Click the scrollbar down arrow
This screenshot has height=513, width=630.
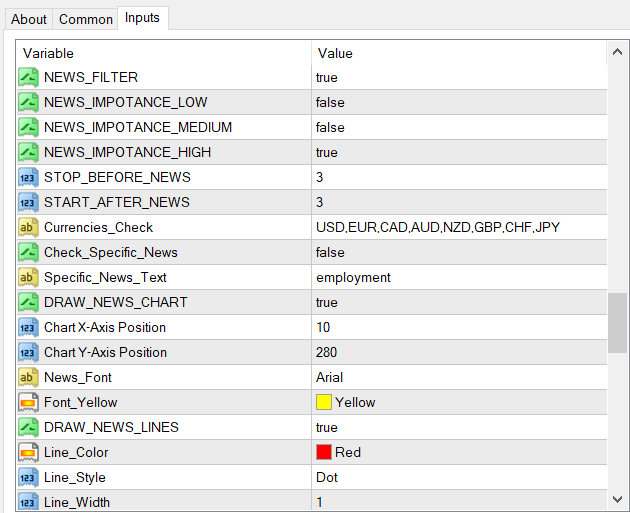(618, 499)
